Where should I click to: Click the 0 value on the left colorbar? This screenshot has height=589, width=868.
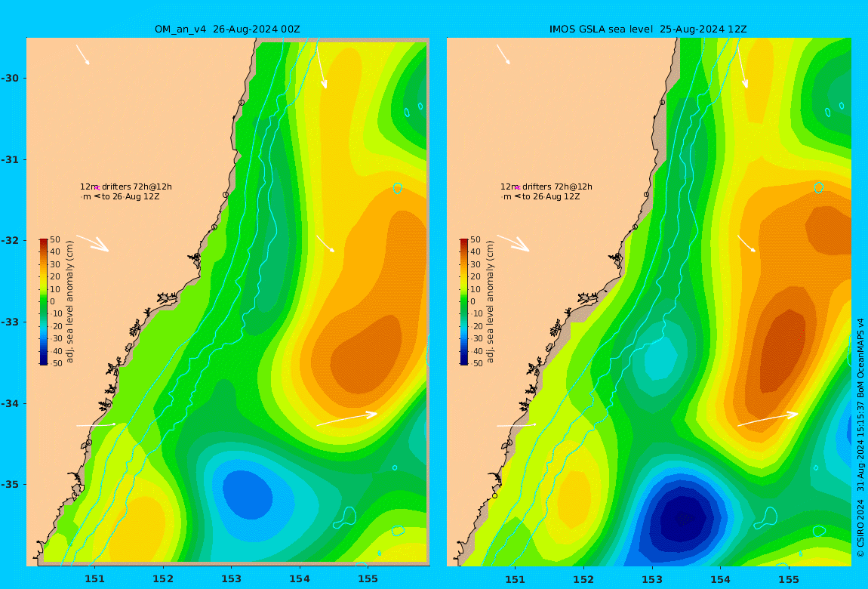(x=53, y=302)
